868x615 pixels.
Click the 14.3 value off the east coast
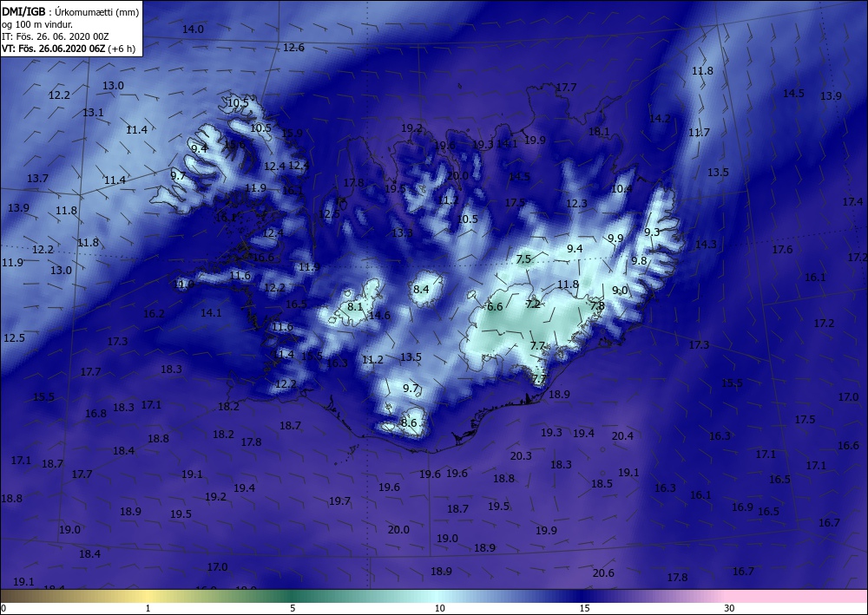click(706, 245)
